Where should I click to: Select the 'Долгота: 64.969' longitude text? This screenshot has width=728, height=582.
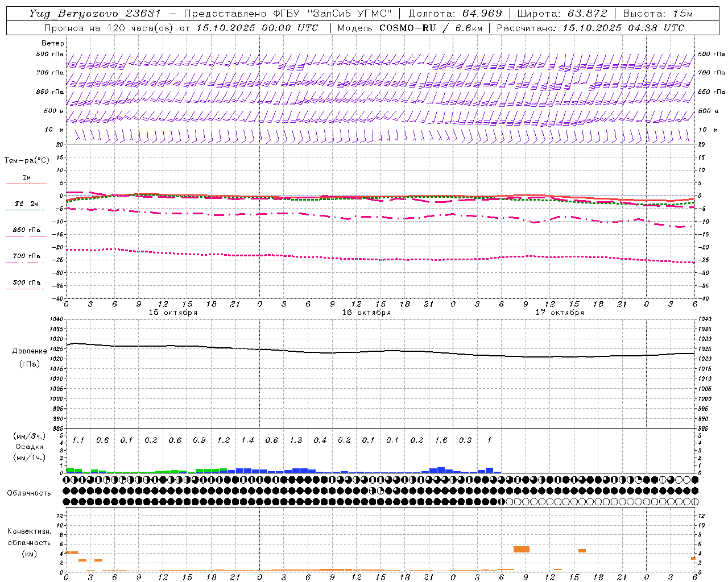tap(455, 14)
